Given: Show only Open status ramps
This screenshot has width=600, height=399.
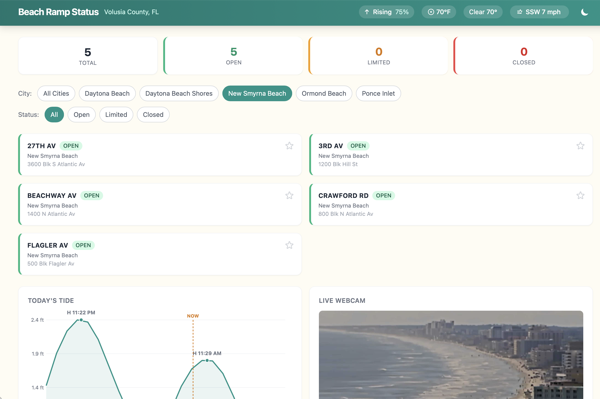Looking at the screenshot, I should click(x=82, y=114).
